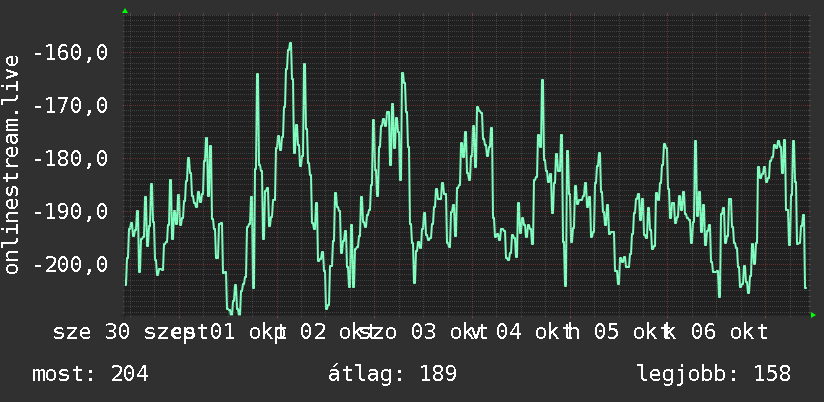Click the green arrow atop the y-axis
824x402 pixels.
[x=125, y=11]
